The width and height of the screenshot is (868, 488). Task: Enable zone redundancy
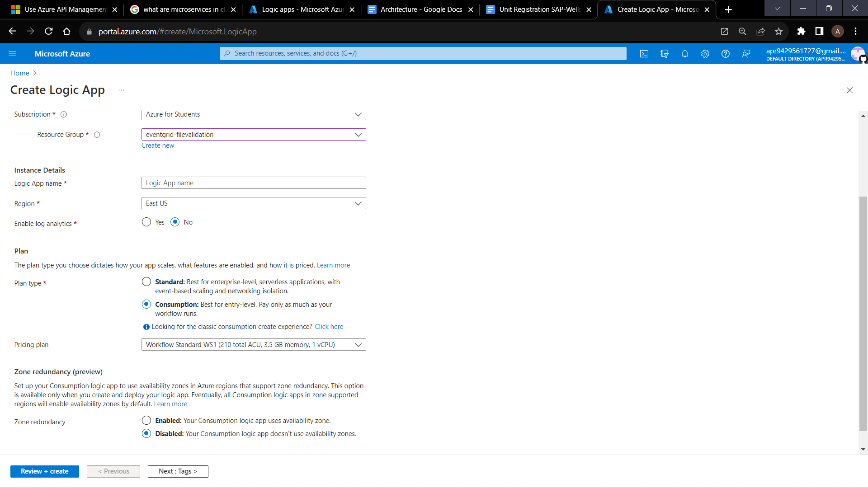(x=146, y=420)
